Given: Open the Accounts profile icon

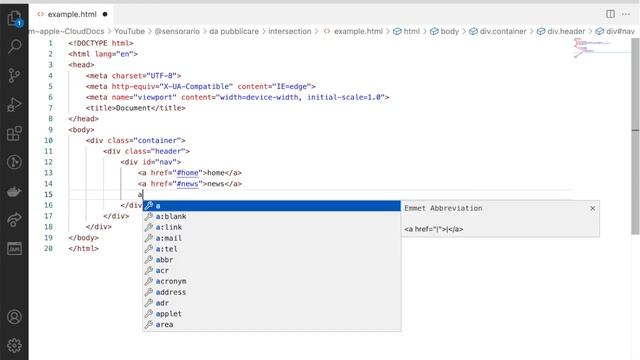Looking at the screenshot, I should (14, 317).
